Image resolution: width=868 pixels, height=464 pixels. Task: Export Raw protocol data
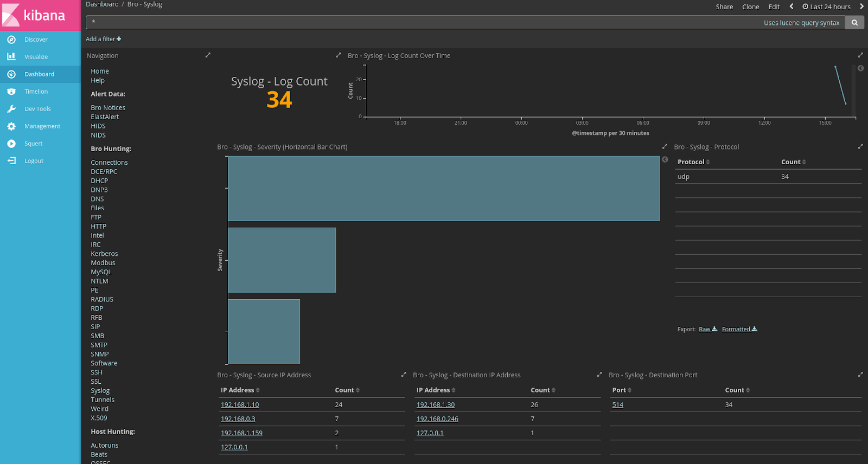click(x=708, y=329)
